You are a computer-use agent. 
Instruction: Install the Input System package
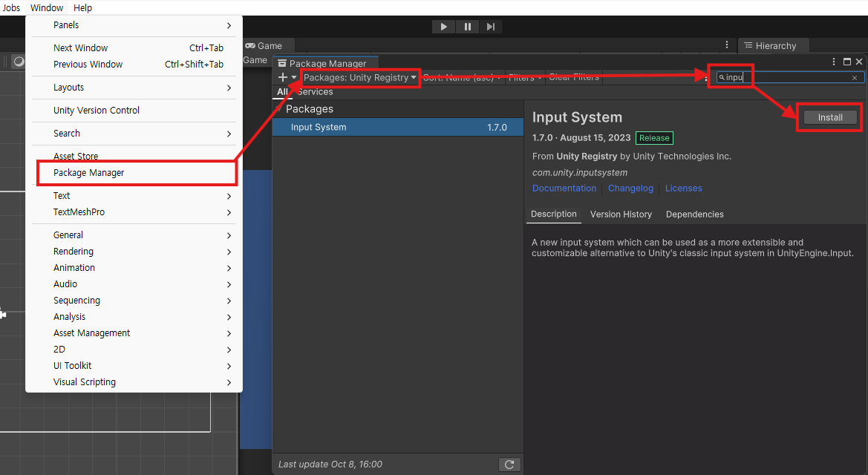(830, 117)
